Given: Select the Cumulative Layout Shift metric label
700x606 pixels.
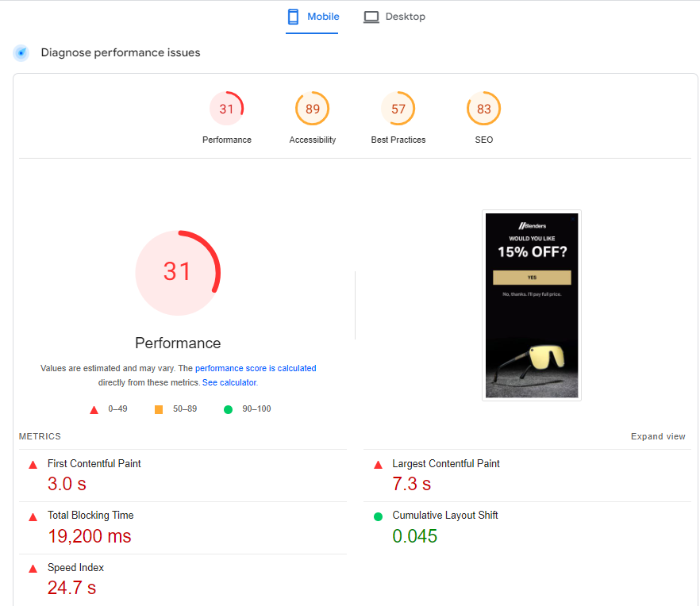Looking at the screenshot, I should coord(445,516).
